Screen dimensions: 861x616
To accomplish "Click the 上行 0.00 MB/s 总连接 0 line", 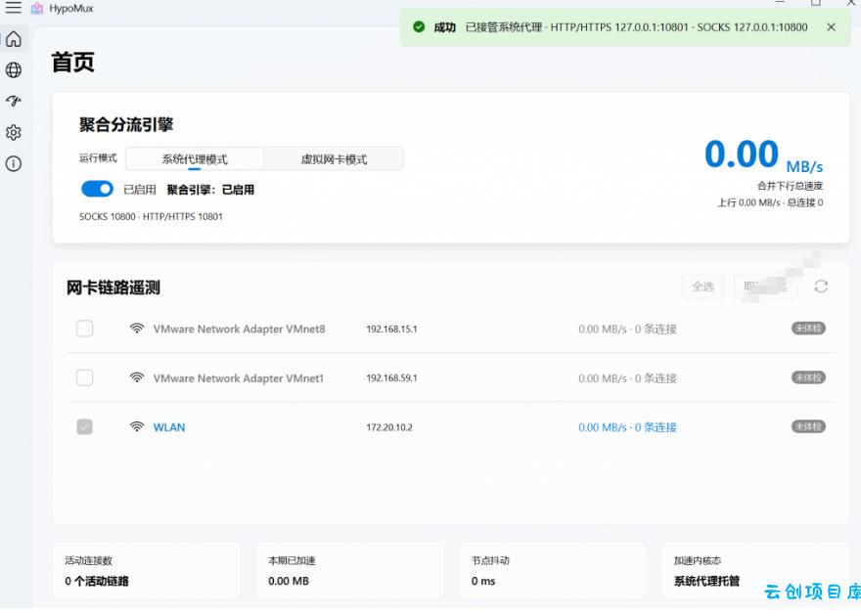I will [770, 203].
